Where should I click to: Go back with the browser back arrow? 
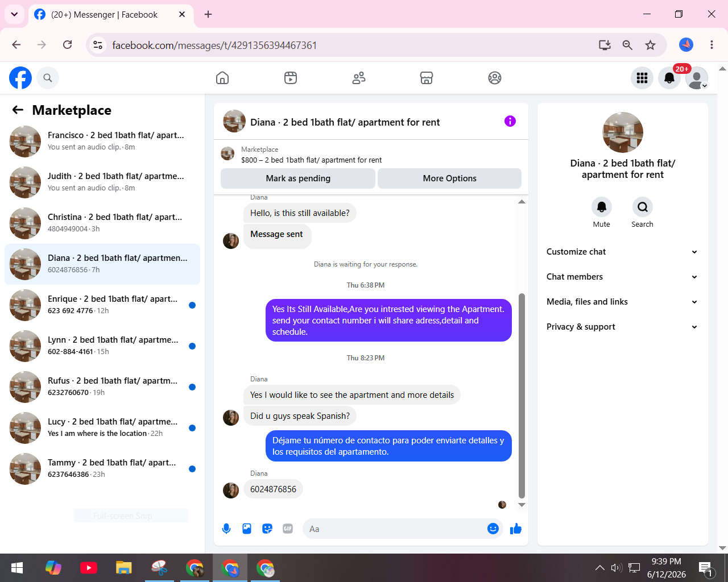16,45
